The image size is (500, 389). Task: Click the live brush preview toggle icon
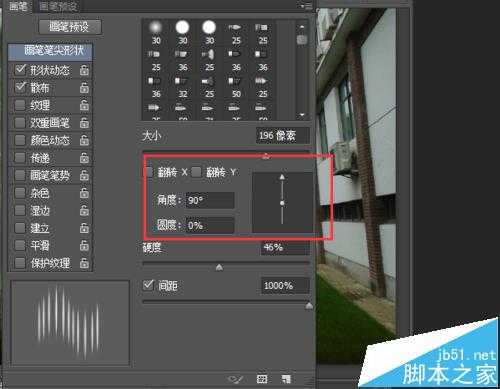coord(236,379)
